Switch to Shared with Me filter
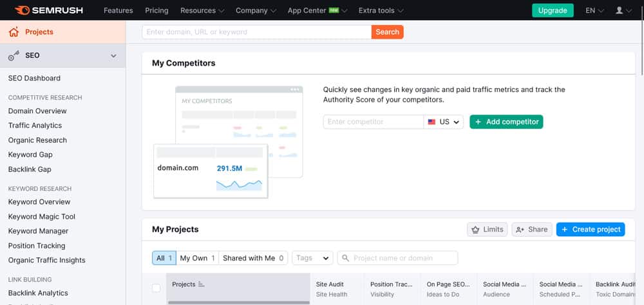 253,258
